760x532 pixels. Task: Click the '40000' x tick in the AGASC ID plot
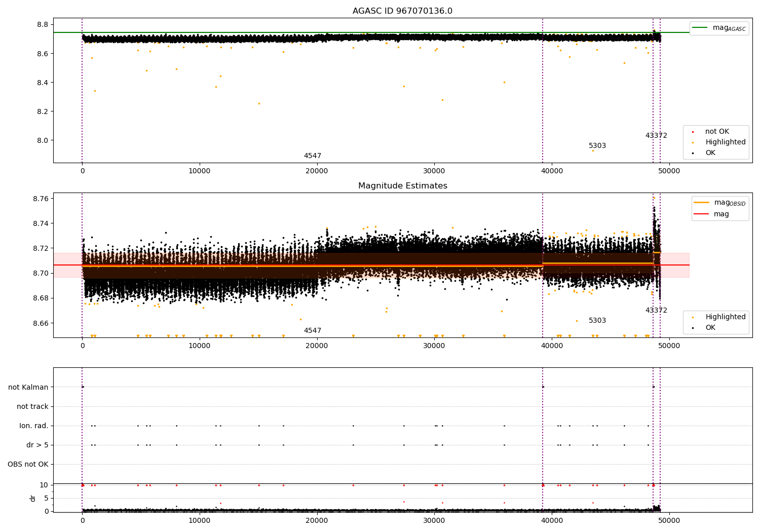[551, 171]
